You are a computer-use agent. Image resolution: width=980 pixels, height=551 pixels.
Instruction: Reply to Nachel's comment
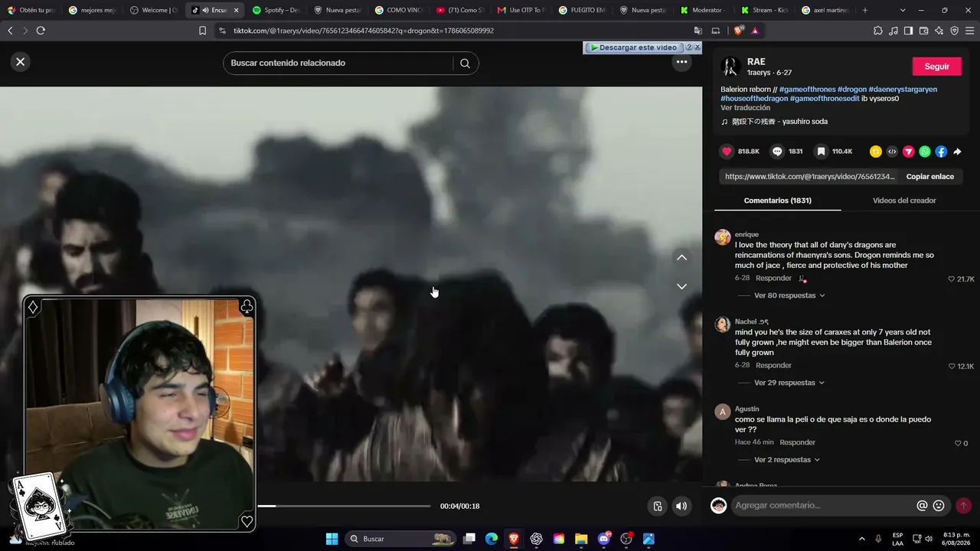pyautogui.click(x=773, y=366)
